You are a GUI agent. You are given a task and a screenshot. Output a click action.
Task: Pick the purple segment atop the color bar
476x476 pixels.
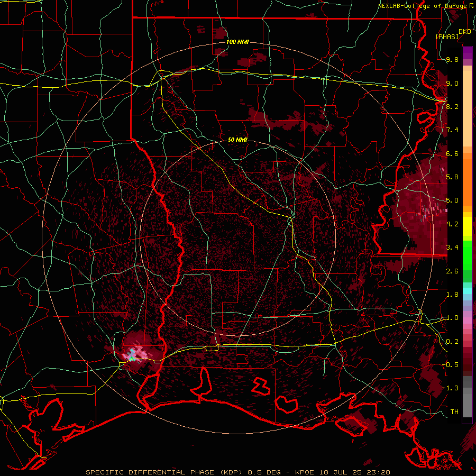467,53
